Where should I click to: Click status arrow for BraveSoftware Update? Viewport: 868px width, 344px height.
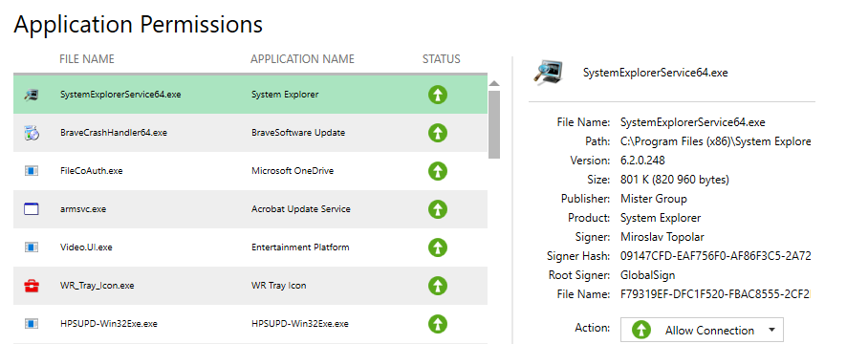pos(437,133)
